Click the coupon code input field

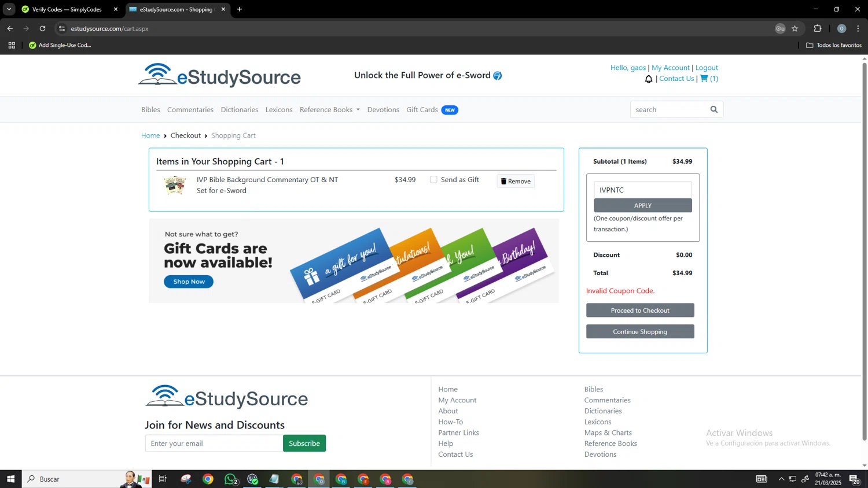pos(643,190)
